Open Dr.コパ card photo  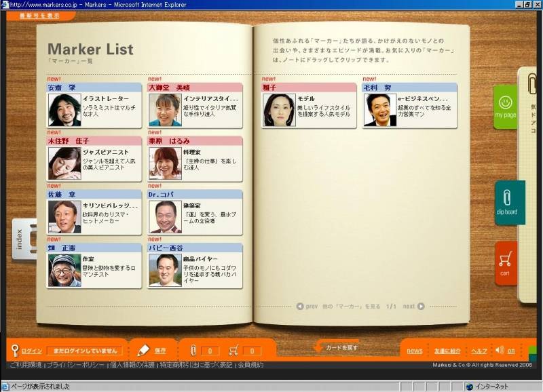pyautogui.click(x=166, y=217)
